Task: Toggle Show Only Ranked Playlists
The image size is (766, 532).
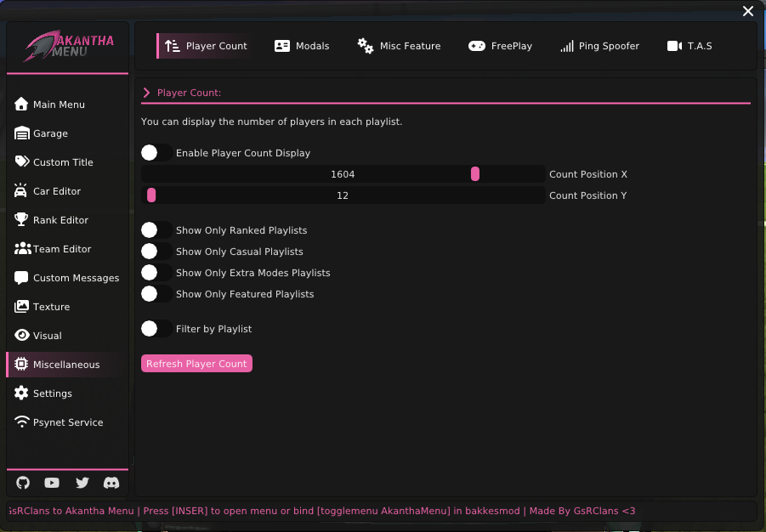Action: click(156, 230)
